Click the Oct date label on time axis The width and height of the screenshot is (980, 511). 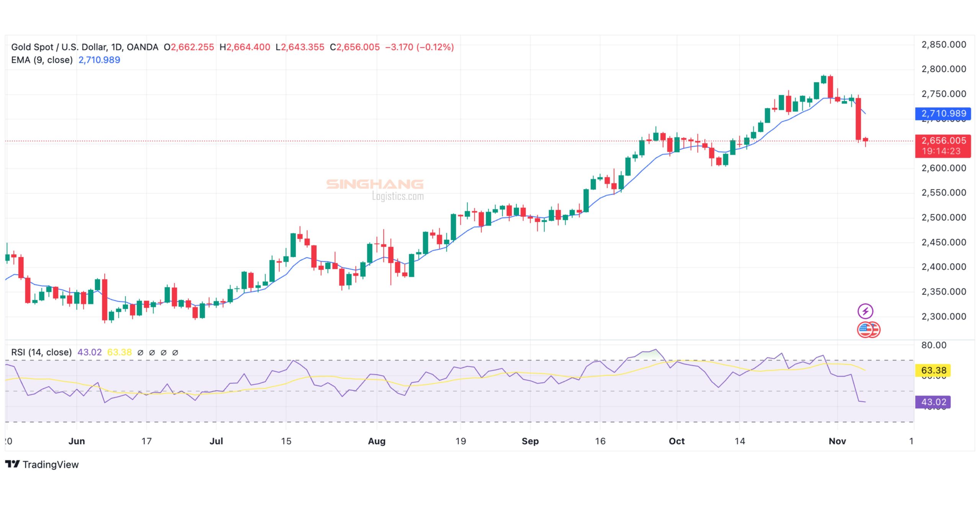(x=677, y=441)
